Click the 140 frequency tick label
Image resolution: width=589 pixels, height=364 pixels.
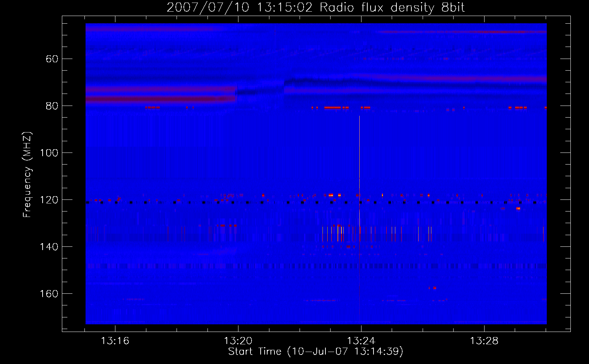[49, 247]
